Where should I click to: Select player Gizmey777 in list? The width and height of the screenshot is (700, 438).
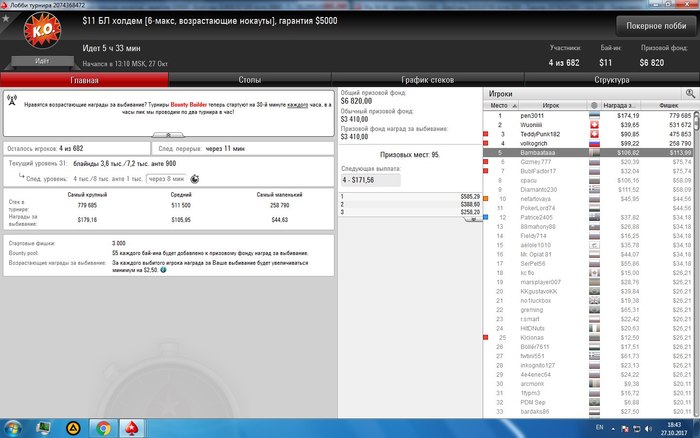[x=588, y=162]
